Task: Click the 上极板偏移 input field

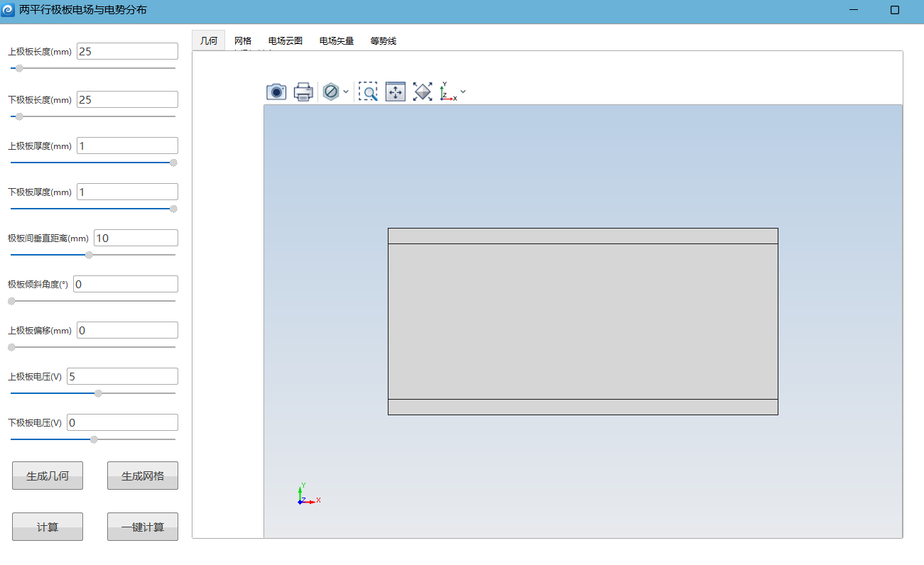Action: pos(127,330)
